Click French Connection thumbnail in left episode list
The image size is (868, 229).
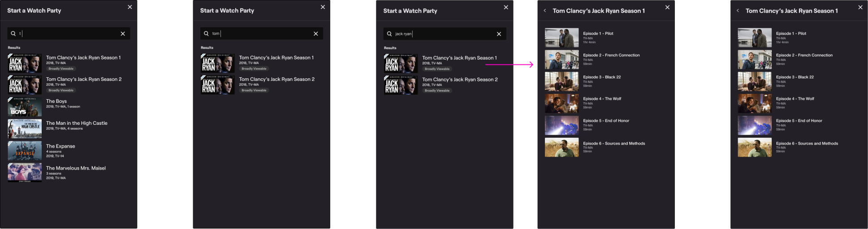[x=562, y=59]
